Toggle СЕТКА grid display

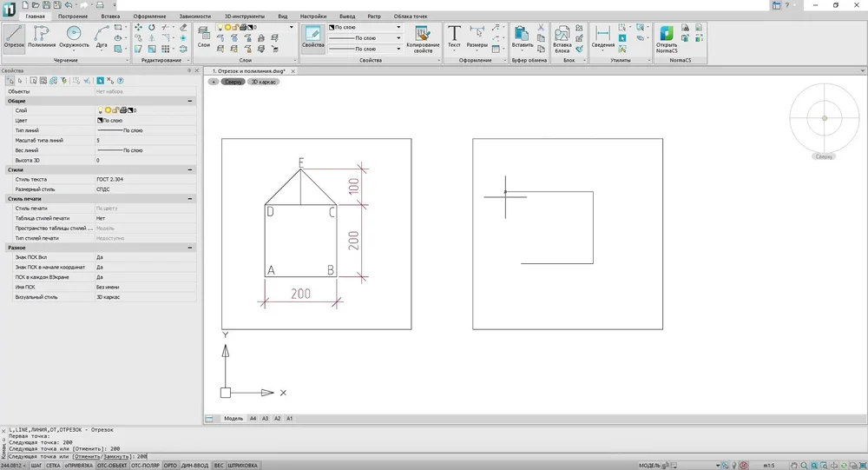(53, 466)
